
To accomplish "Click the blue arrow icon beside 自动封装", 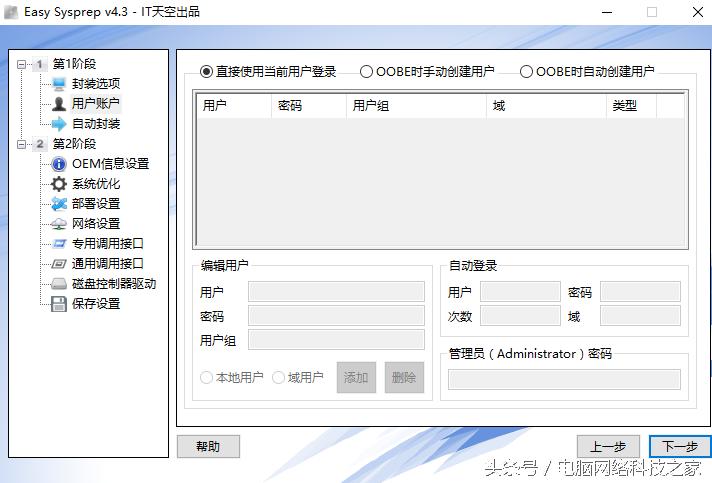I will click(x=59, y=124).
